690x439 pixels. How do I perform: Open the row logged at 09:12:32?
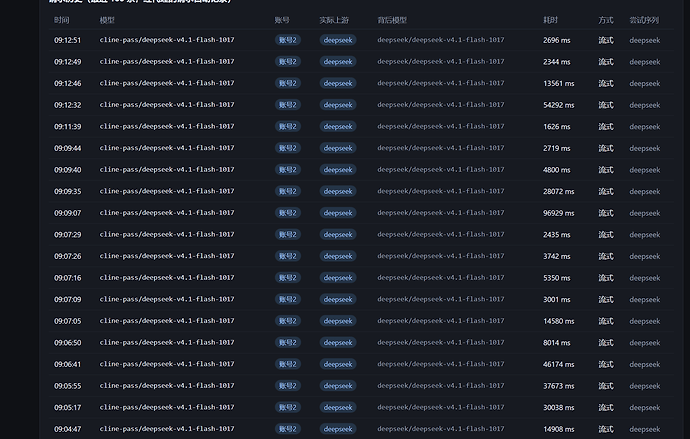coord(361,105)
